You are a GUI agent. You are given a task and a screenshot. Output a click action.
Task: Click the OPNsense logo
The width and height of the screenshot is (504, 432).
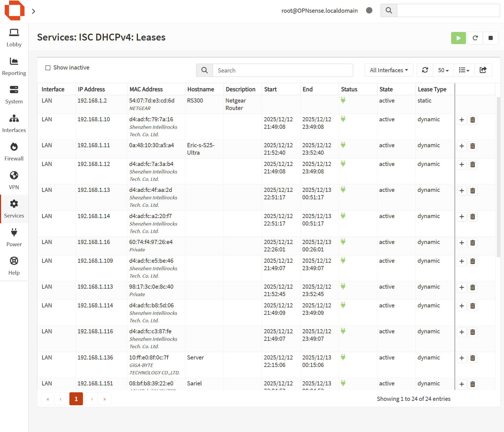pos(15,11)
